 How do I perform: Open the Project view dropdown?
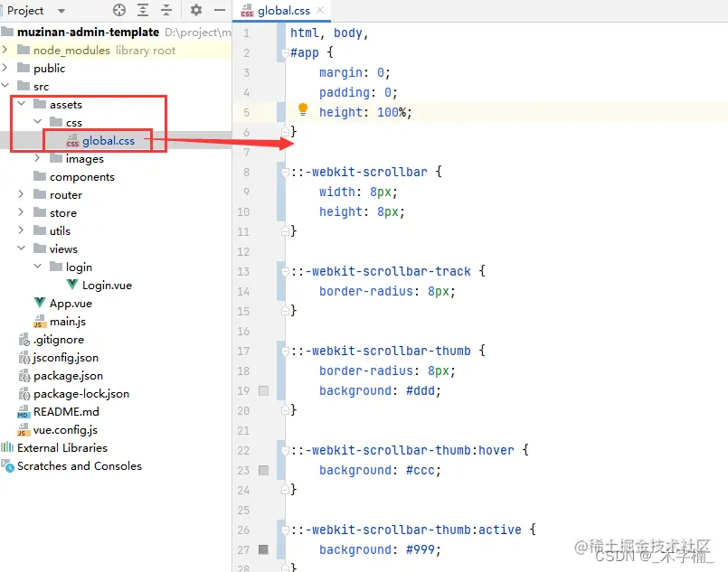61,11
